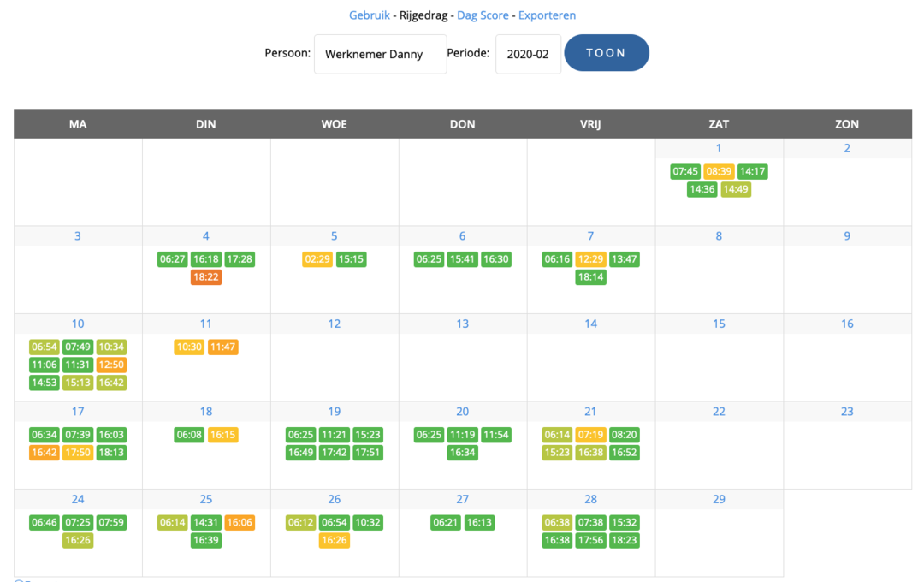The image size is (924, 582).
Task: Open the Gebruik view link
Action: (369, 15)
